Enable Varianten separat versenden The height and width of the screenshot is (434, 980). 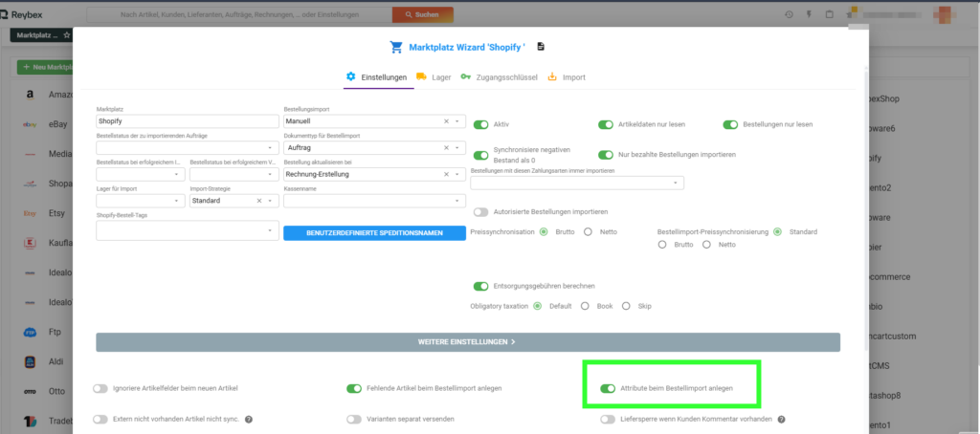click(x=354, y=419)
